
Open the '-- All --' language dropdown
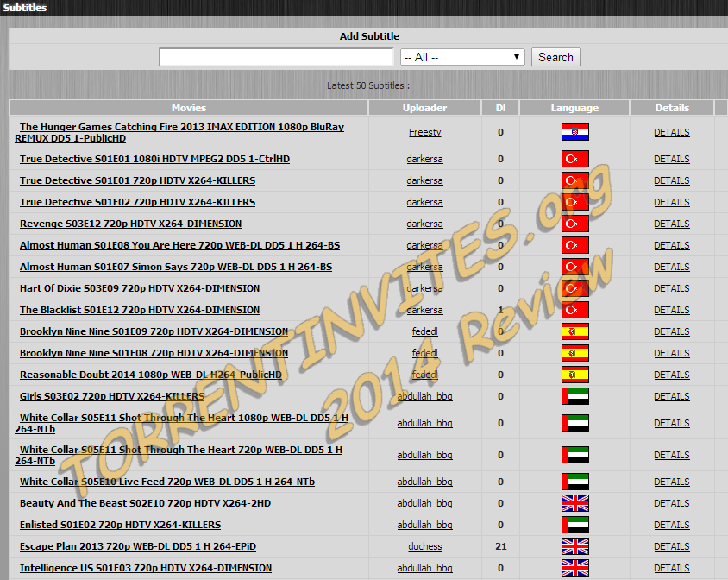[462, 57]
